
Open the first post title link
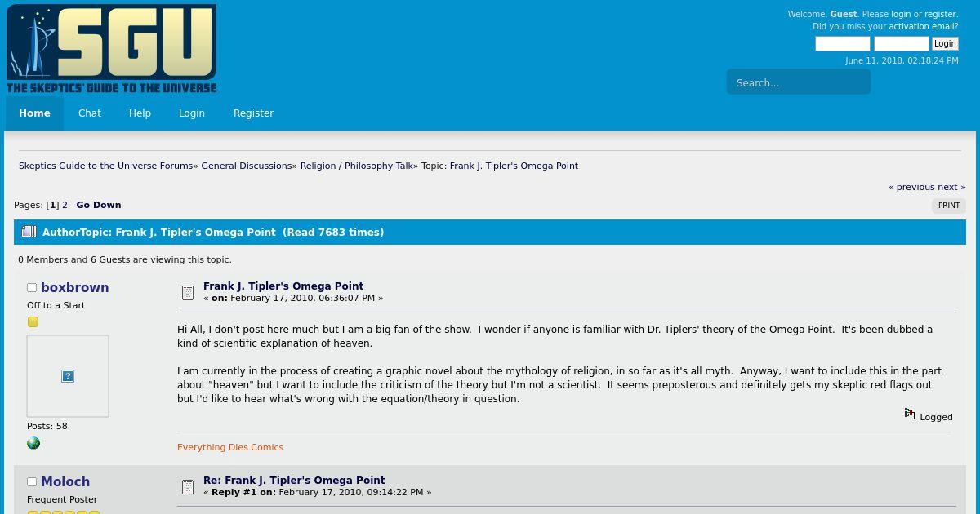pyautogui.click(x=283, y=286)
